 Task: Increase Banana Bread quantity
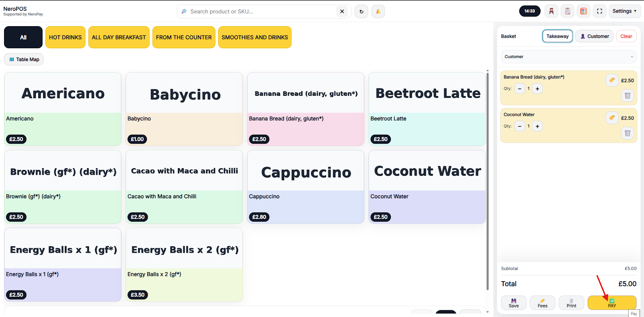pos(537,89)
